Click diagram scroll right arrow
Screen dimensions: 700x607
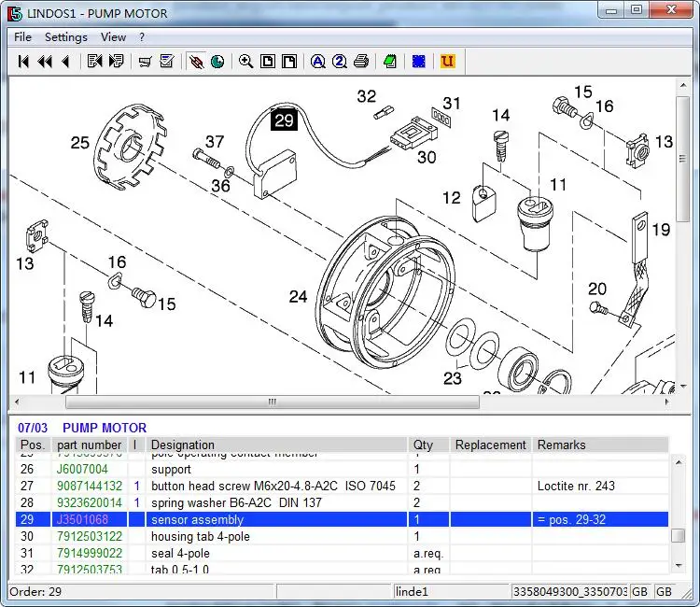pos(667,402)
